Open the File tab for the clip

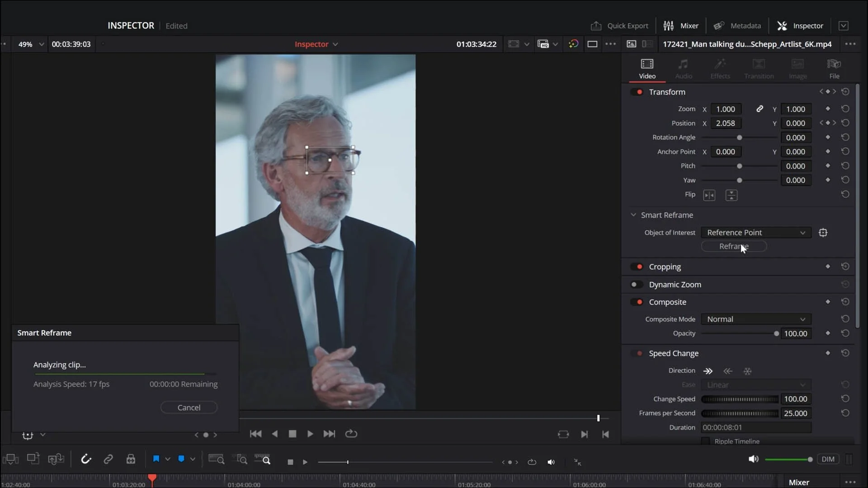click(833, 68)
